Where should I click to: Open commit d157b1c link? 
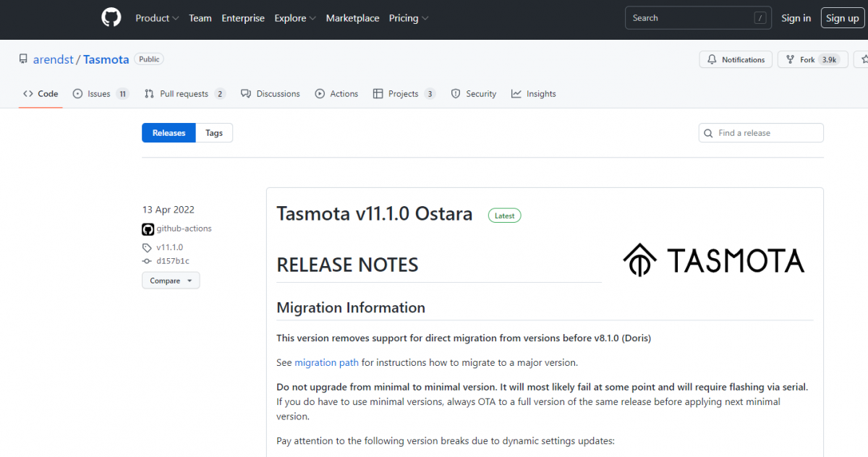click(173, 261)
